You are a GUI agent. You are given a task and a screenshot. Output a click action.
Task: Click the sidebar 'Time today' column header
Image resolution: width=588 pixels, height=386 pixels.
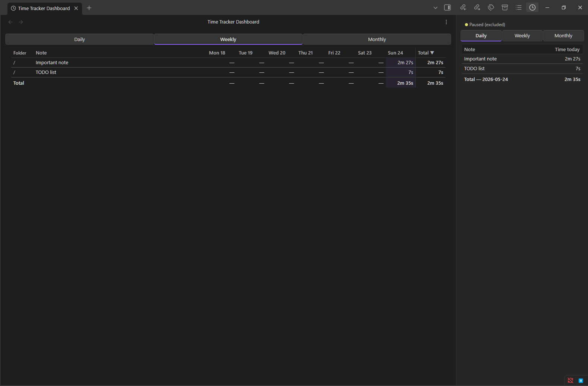(567, 50)
